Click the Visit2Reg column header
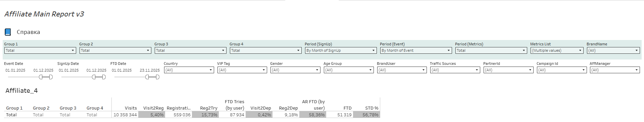The height and width of the screenshot is (122, 644). click(x=153, y=108)
